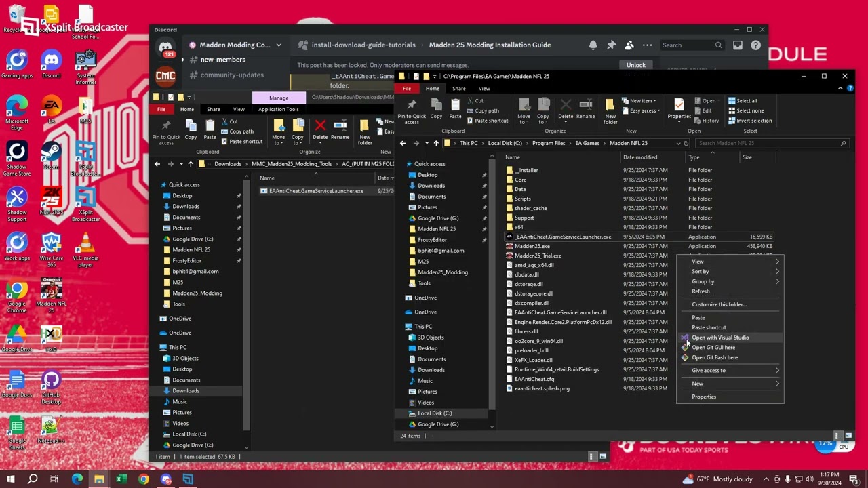Click Discord notifications bell icon
Viewport: 868px width, 488px height.
pos(593,45)
